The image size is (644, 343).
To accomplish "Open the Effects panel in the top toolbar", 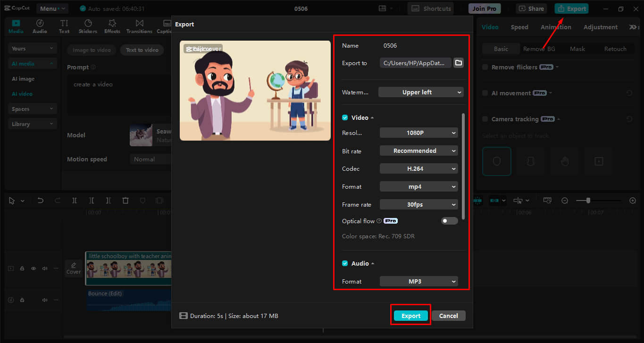I will pyautogui.click(x=112, y=26).
